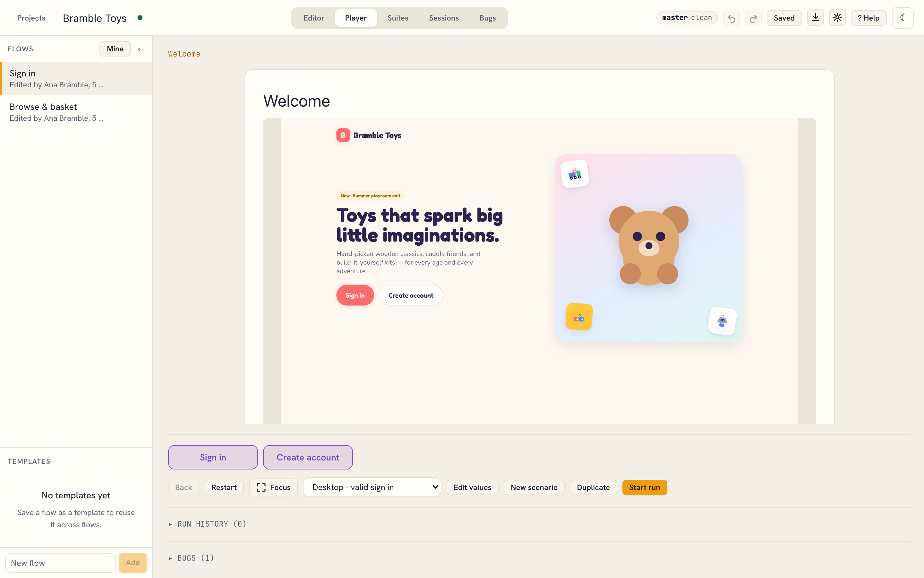Click the orange Start run button
924x578 pixels.
tap(645, 487)
